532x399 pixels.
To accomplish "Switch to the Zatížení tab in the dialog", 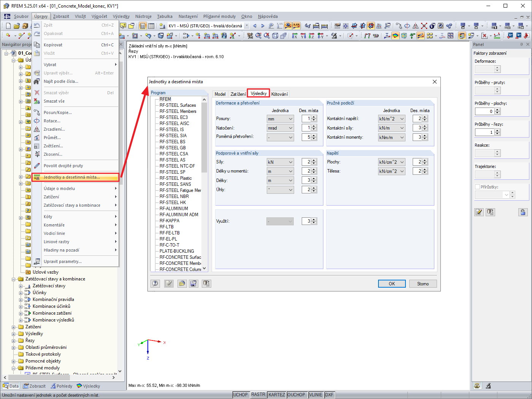I will tap(238, 94).
